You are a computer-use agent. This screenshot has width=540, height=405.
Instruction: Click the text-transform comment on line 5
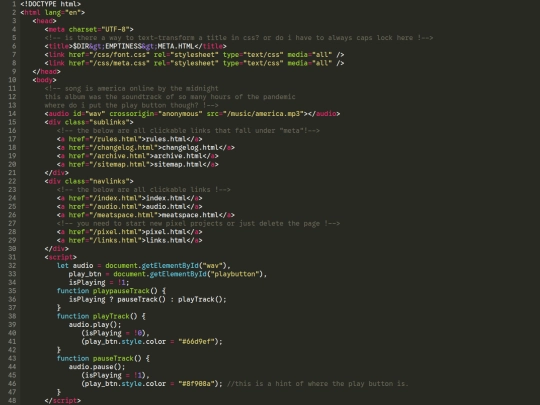point(239,38)
